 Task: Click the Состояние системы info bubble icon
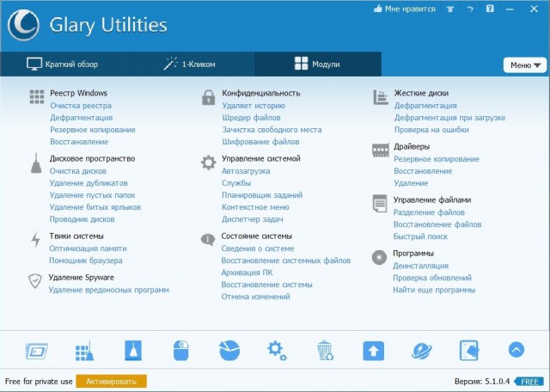tap(208, 240)
